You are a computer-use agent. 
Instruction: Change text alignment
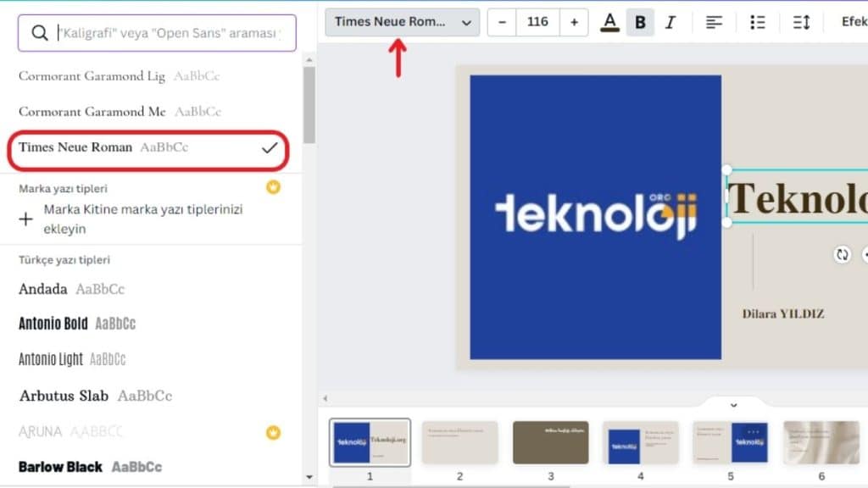[714, 22]
